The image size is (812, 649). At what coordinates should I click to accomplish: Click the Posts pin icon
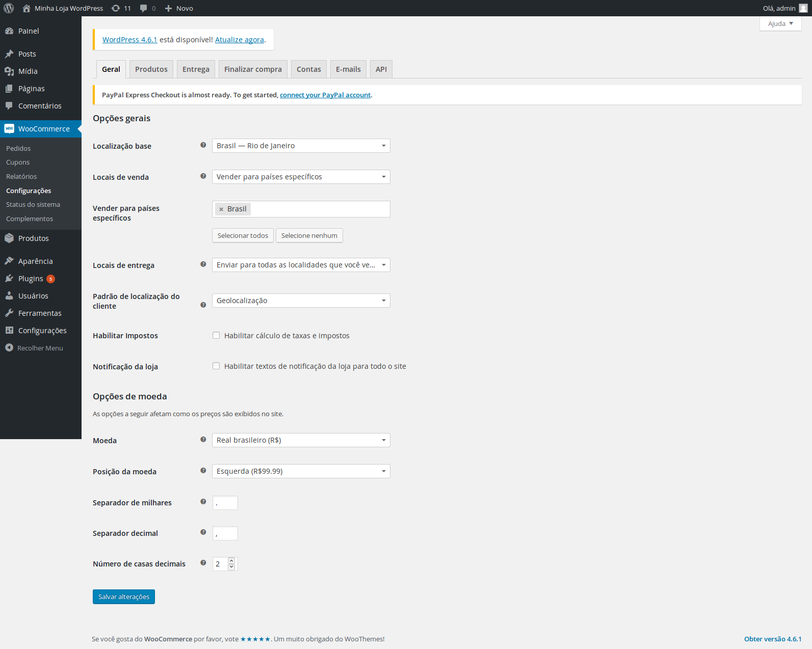9,54
